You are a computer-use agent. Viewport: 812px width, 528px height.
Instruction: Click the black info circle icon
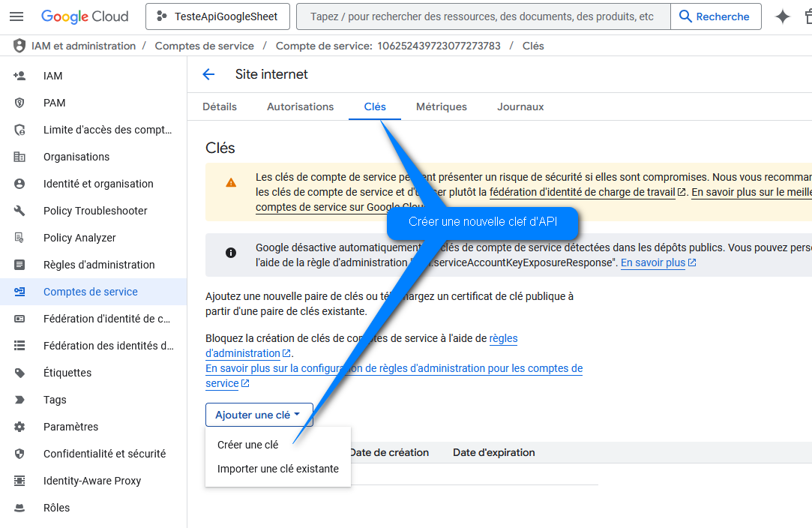[231, 252]
